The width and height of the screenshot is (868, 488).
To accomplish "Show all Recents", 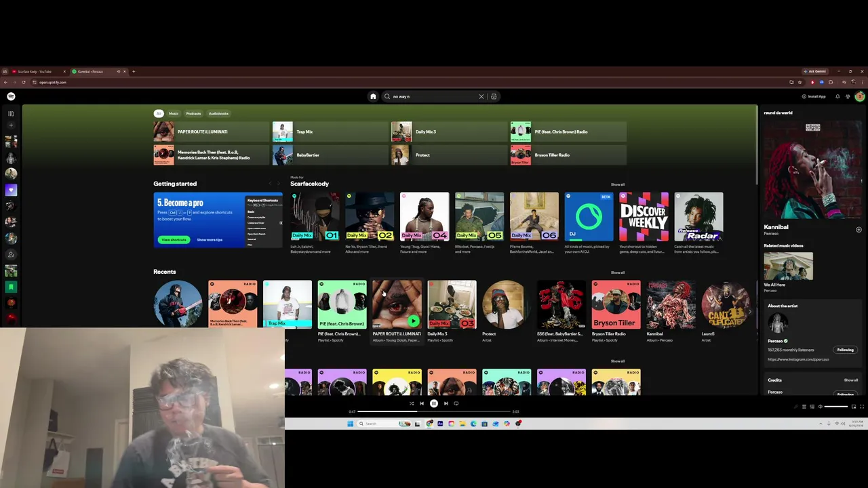I will pyautogui.click(x=618, y=272).
